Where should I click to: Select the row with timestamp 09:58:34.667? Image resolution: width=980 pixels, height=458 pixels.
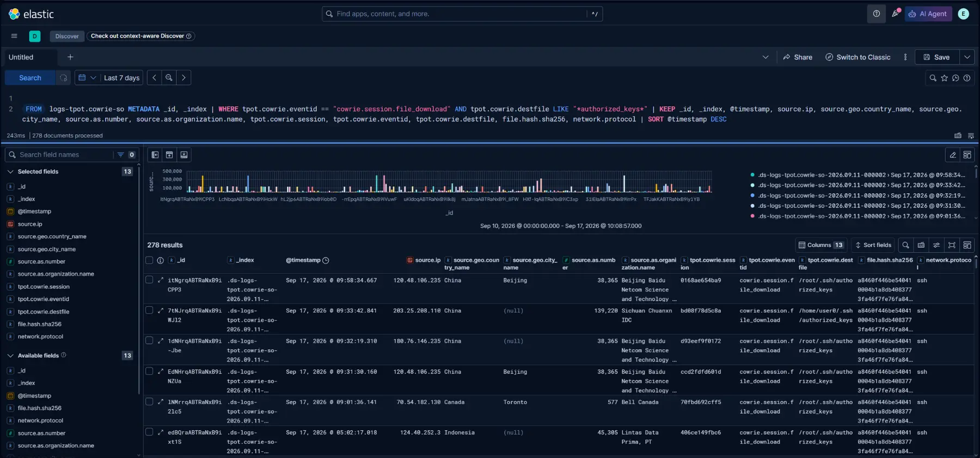(149, 280)
